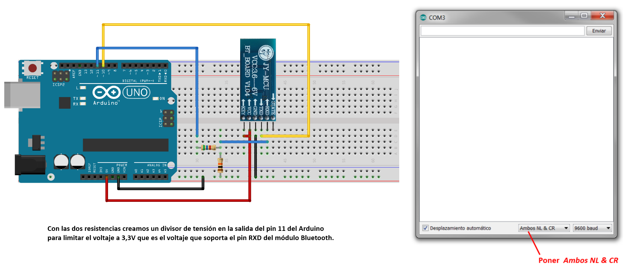Click the ATmega chip on Arduino board
The width and height of the screenshot is (644, 273).
point(125,145)
